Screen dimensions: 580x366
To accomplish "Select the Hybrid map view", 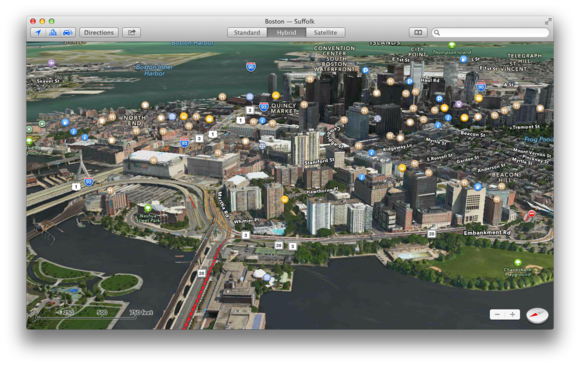I will 286,33.
